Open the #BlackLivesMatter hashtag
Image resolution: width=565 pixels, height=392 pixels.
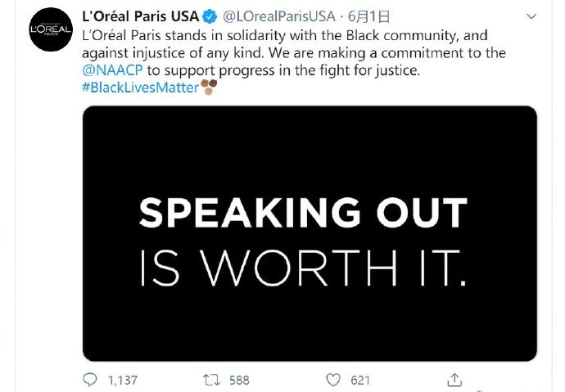tap(141, 88)
